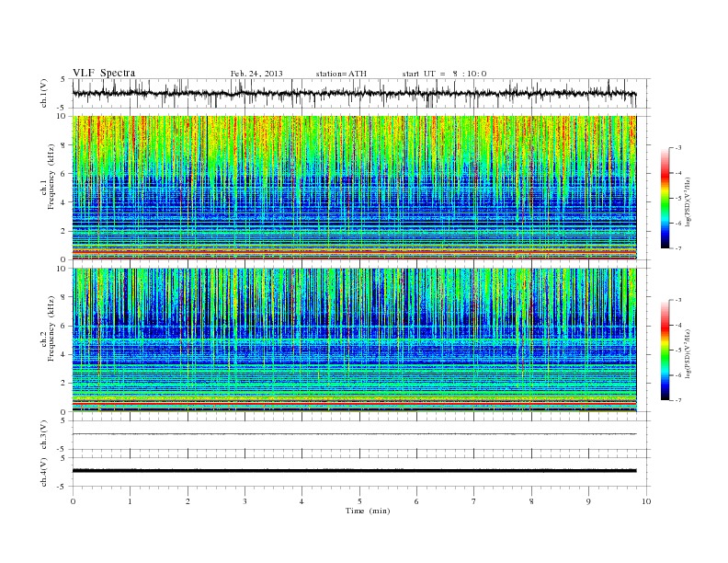Image resolution: width=728 pixels, height=563 pixels.
Task: Select the ch.2 "Frequency (kHz)" axis label
Action: click(x=51, y=328)
